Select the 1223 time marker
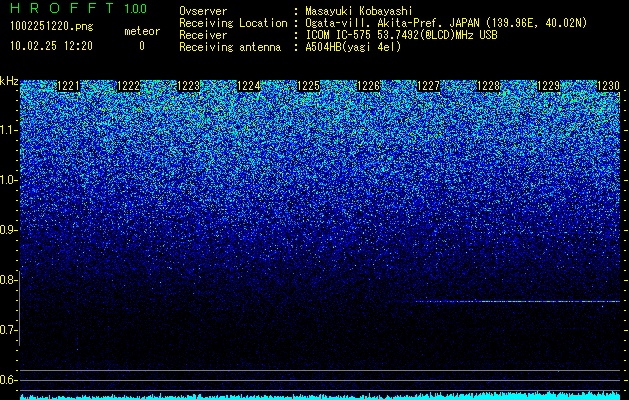629x400 pixels. click(189, 86)
